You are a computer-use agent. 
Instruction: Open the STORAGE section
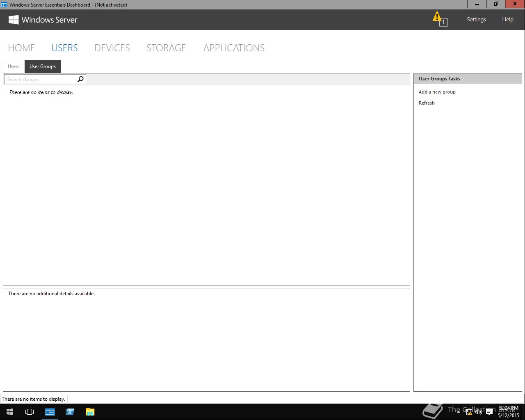pyautogui.click(x=166, y=48)
